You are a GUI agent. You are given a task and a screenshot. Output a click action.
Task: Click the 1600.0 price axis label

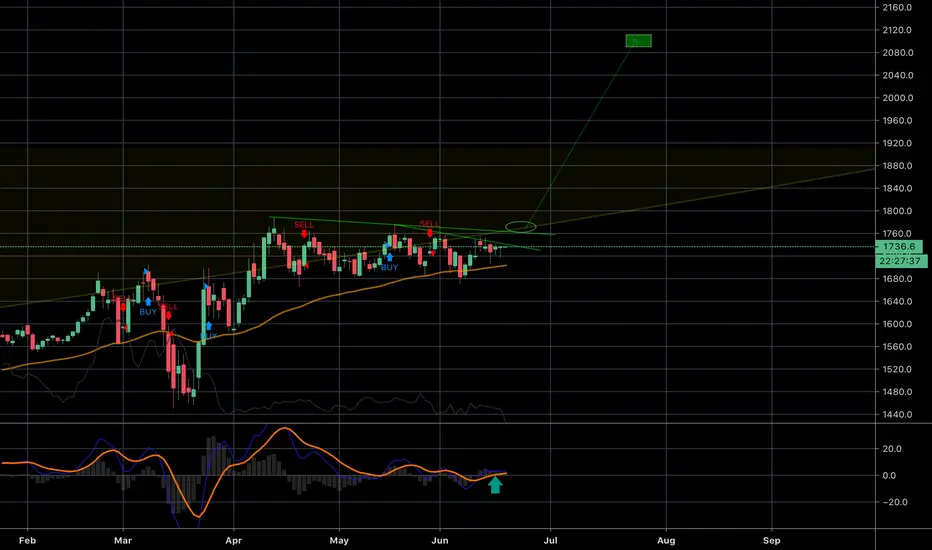898,324
